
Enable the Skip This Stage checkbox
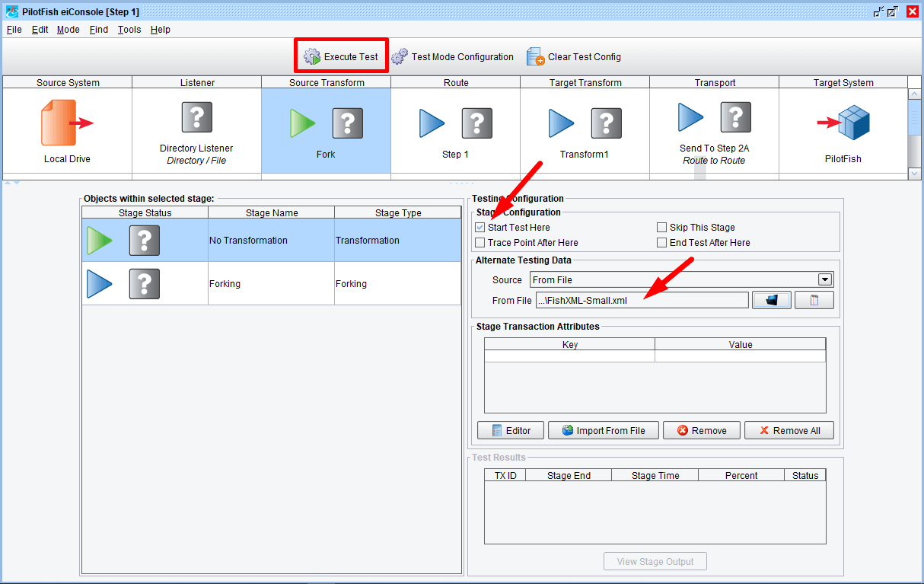661,228
